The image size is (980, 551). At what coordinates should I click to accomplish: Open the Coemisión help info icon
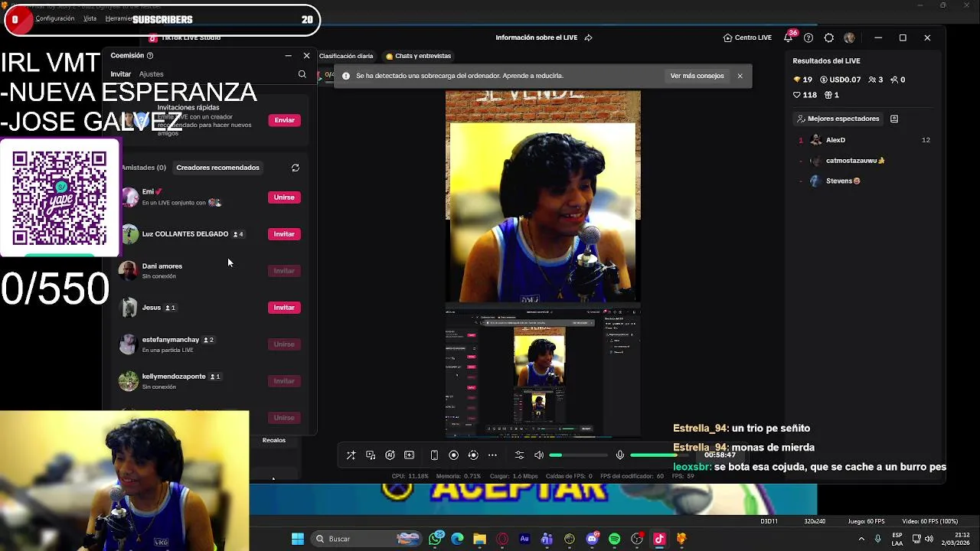(x=150, y=55)
